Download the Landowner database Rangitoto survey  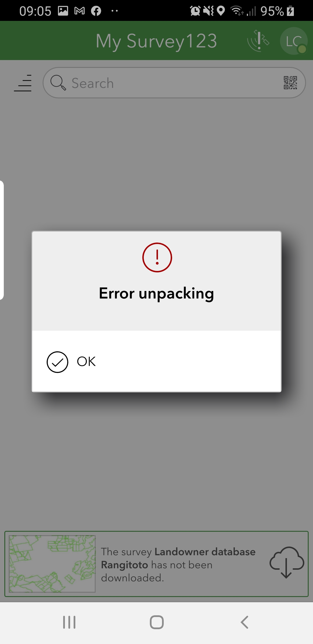[286, 562]
